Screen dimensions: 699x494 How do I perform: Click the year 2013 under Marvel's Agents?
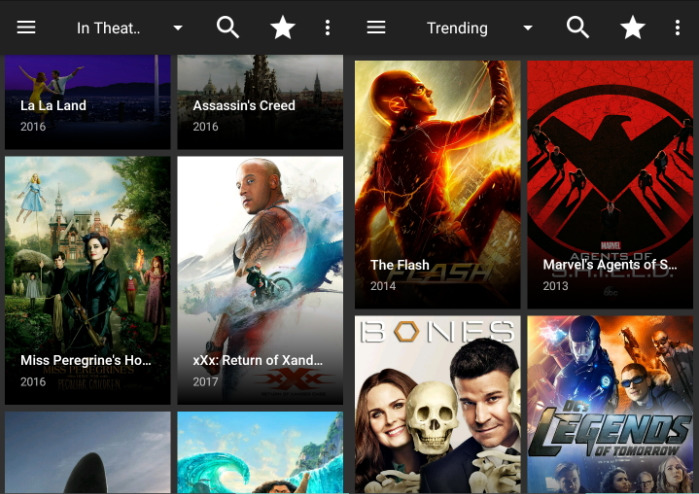(555, 286)
